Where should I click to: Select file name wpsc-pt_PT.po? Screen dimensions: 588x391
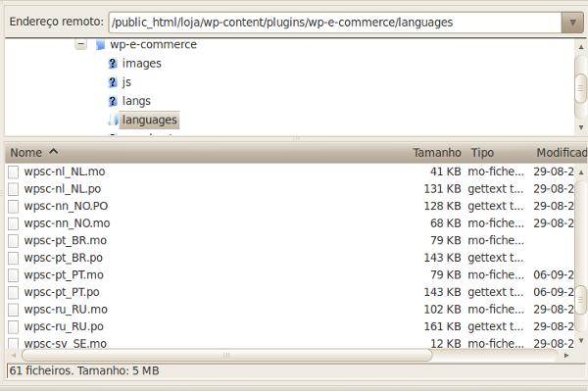click(62, 292)
